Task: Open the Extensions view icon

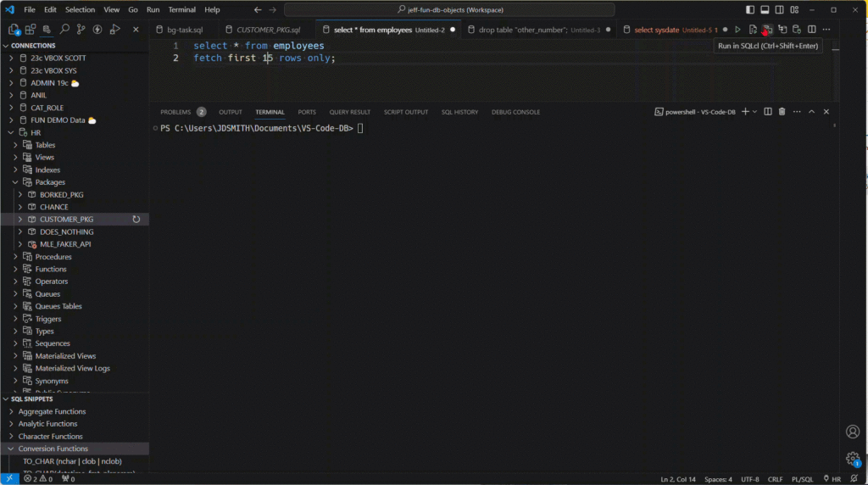Action: [31, 30]
